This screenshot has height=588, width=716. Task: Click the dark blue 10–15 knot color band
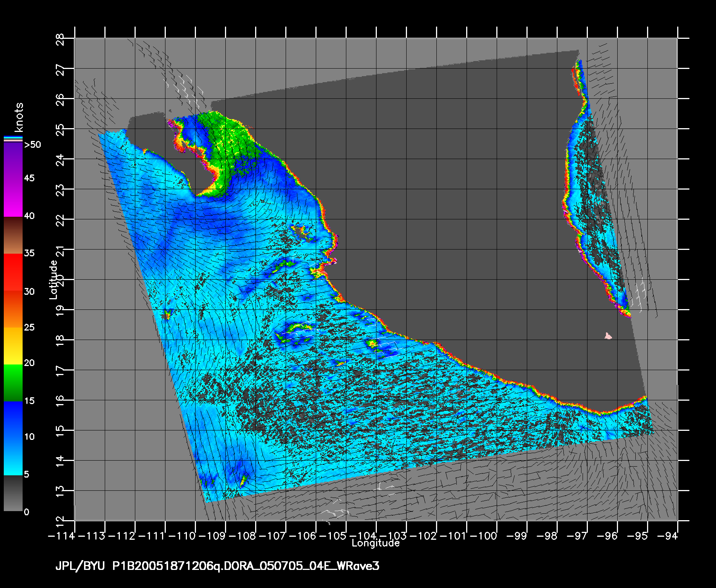(13, 420)
